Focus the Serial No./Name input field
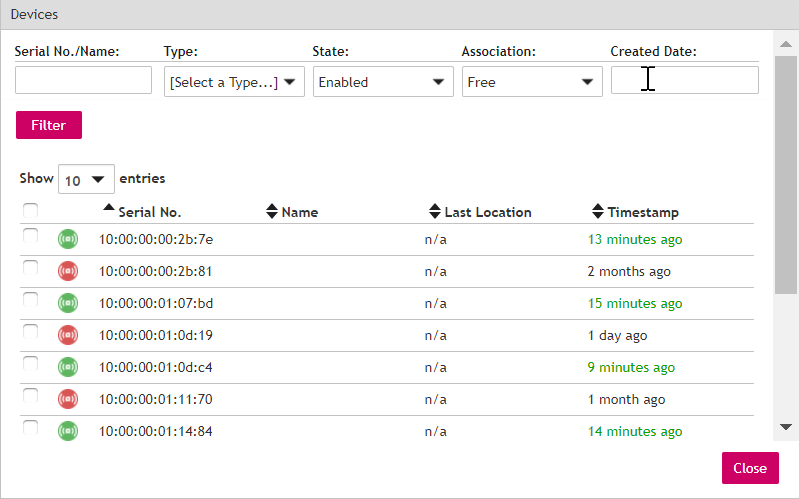This screenshot has width=799, height=499. tap(83, 80)
